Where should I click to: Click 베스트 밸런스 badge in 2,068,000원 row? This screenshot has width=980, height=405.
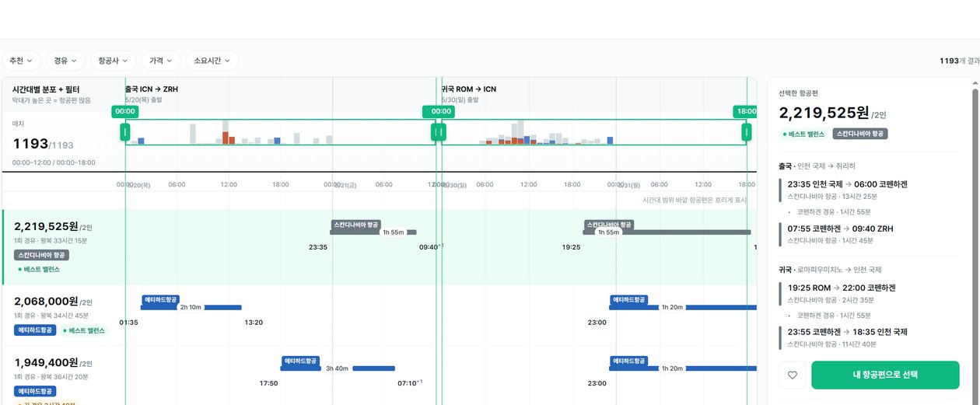pyautogui.click(x=84, y=330)
